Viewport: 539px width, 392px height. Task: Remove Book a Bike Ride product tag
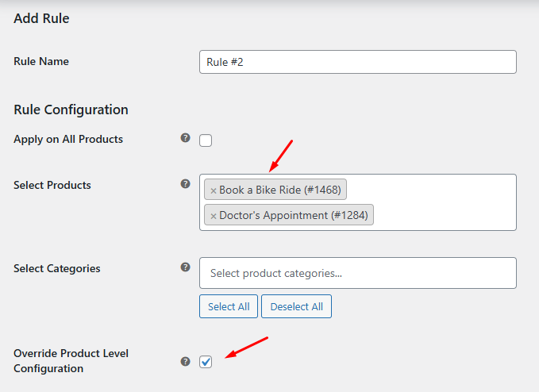[x=214, y=190]
